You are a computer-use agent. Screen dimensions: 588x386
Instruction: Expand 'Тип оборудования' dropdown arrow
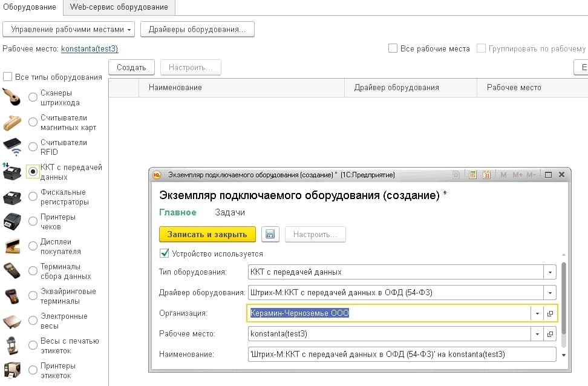click(550, 272)
